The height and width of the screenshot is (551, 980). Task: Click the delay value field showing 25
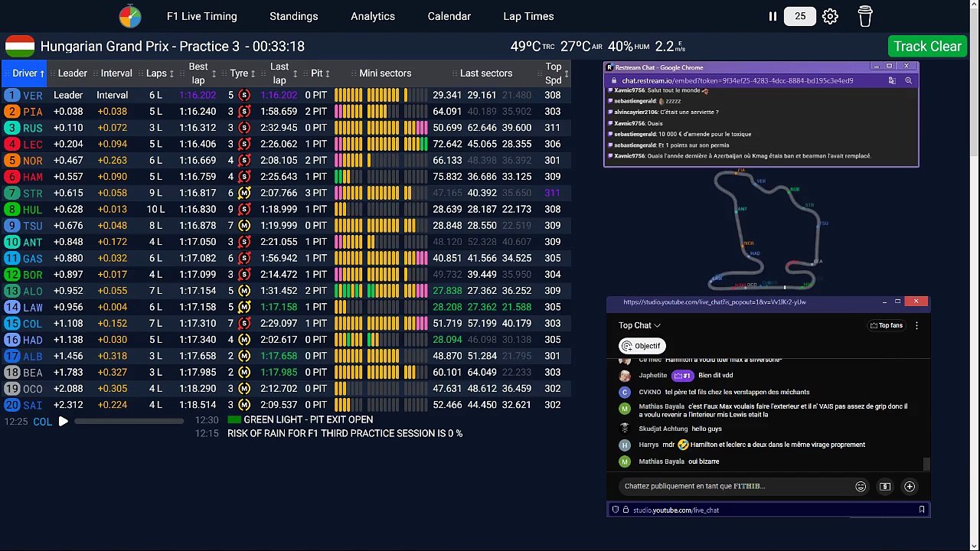coord(800,16)
